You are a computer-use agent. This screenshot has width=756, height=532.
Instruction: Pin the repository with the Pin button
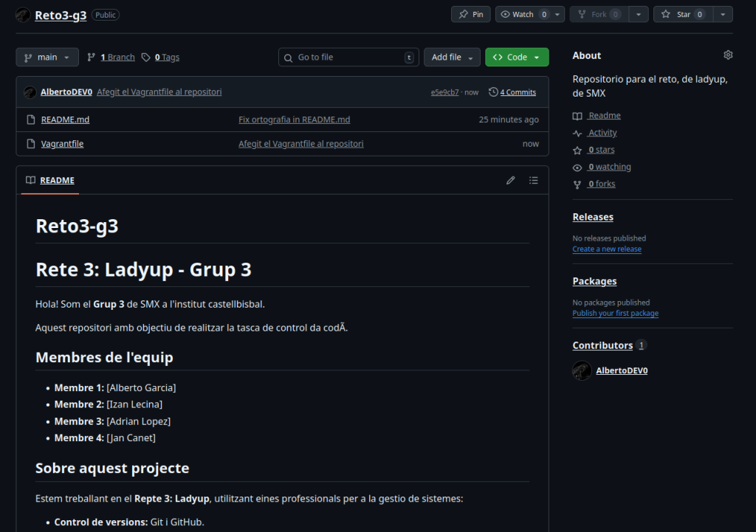[x=470, y=14]
